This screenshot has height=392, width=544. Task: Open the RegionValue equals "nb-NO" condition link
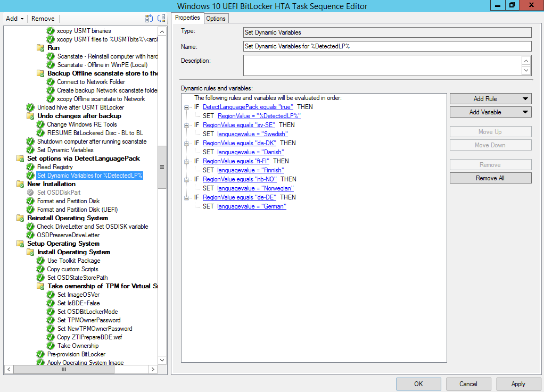click(240, 179)
